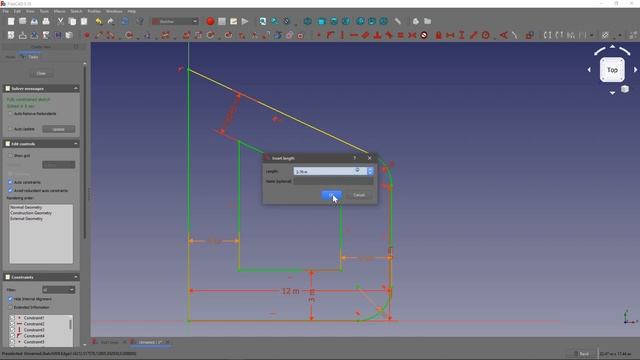
Task: Apply the radius constraint
Action: 485,36
